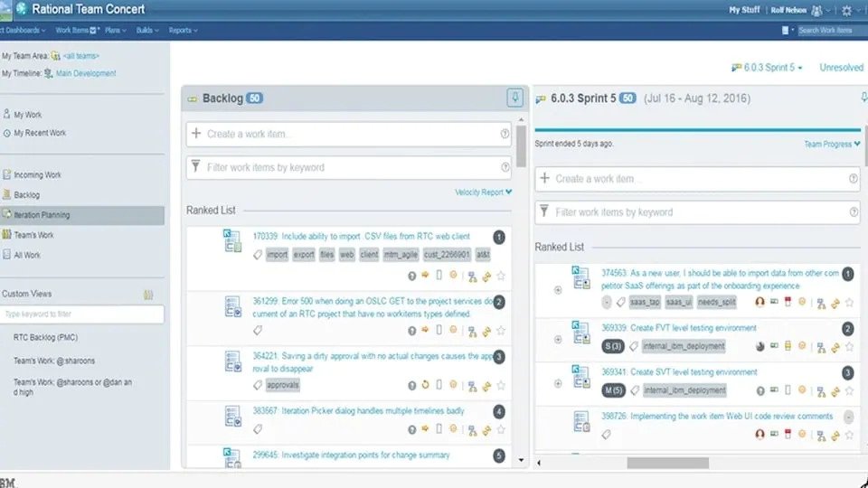Screen dimensions: 868x488
Task: Pin the Backlog panel
Action: pyautogui.click(x=514, y=98)
